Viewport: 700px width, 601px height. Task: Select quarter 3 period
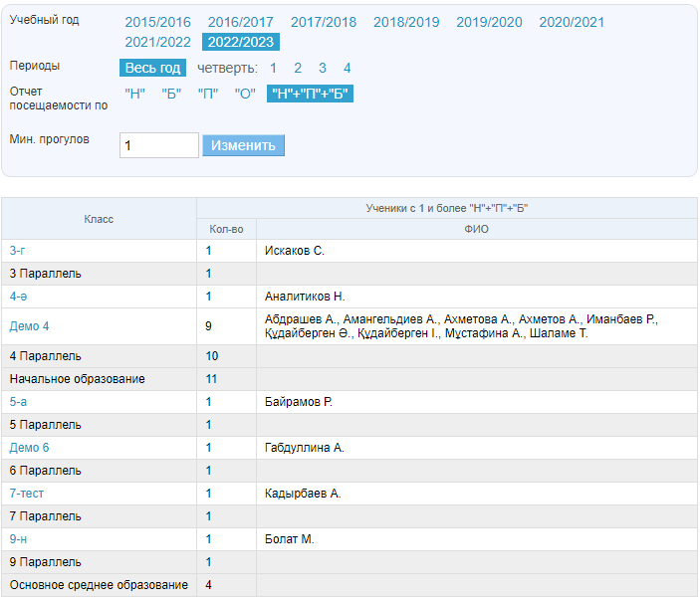click(x=322, y=68)
